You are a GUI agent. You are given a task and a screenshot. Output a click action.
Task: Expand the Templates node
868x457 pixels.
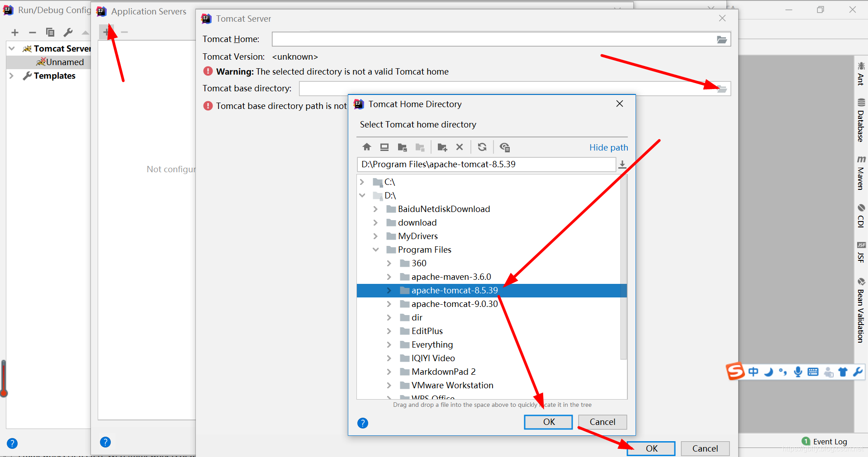tap(12, 75)
